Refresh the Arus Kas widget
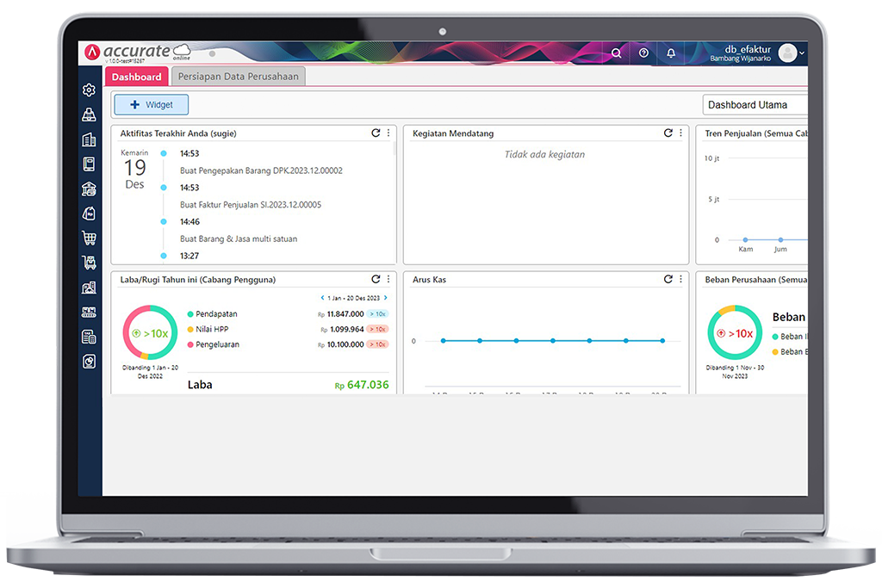The width and height of the screenshot is (882, 588). coord(668,279)
